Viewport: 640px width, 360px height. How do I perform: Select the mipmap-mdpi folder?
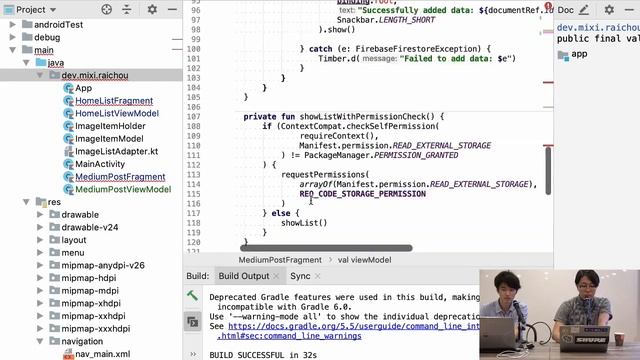click(x=90, y=290)
